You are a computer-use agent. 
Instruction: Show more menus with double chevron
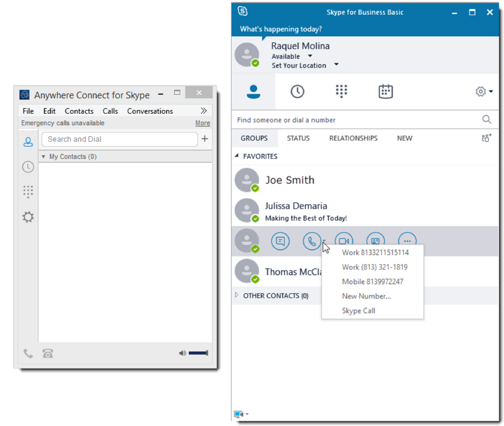pos(204,111)
